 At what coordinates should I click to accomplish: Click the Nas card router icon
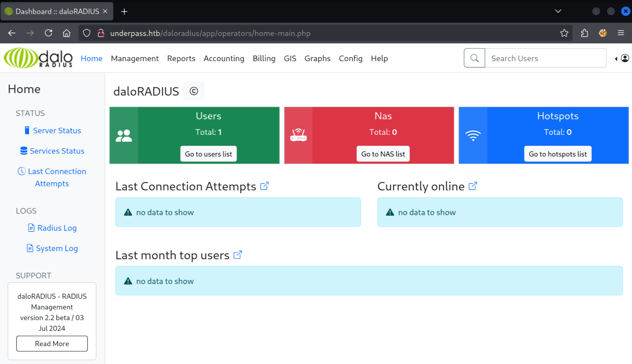[x=298, y=135]
